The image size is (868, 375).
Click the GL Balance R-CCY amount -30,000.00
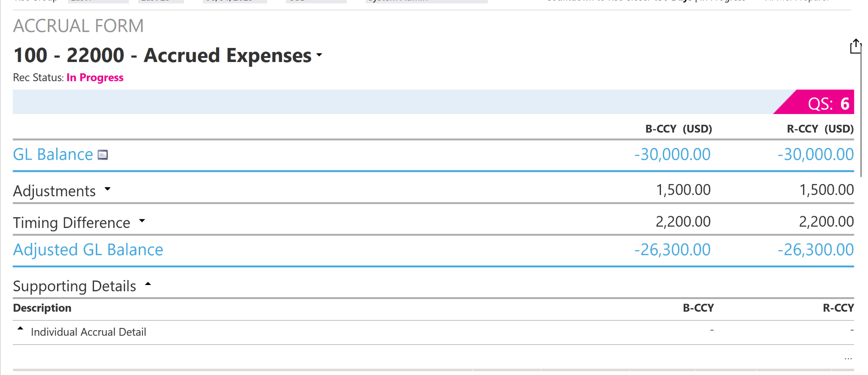tap(816, 155)
